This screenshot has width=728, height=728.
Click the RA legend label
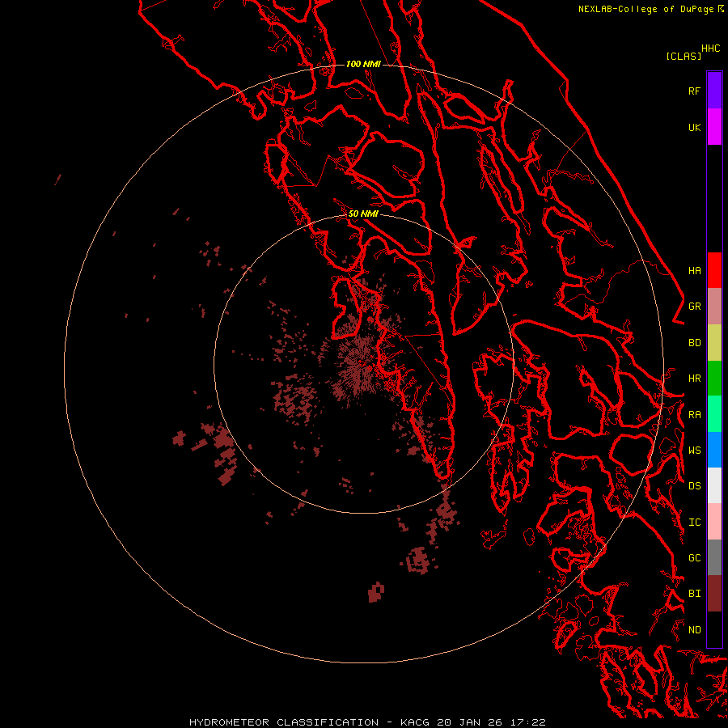[694, 415]
